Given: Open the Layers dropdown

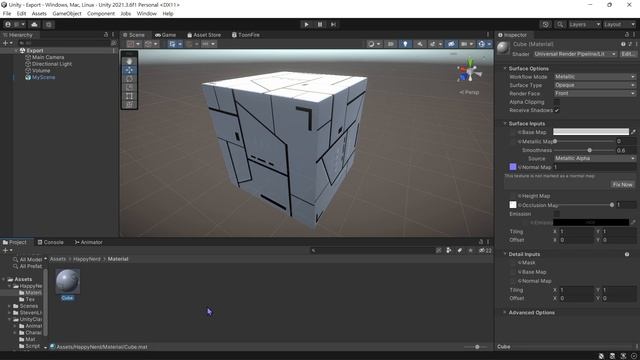Looking at the screenshot, I should pos(584,24).
